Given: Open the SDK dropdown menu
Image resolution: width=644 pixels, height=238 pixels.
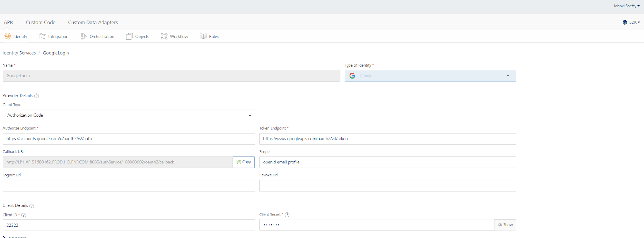Looking at the screenshot, I should [x=631, y=22].
